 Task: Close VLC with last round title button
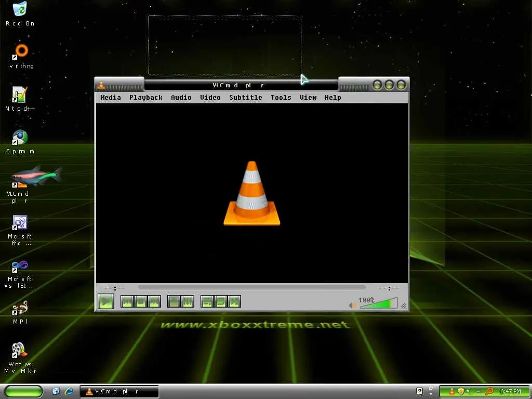coord(401,85)
